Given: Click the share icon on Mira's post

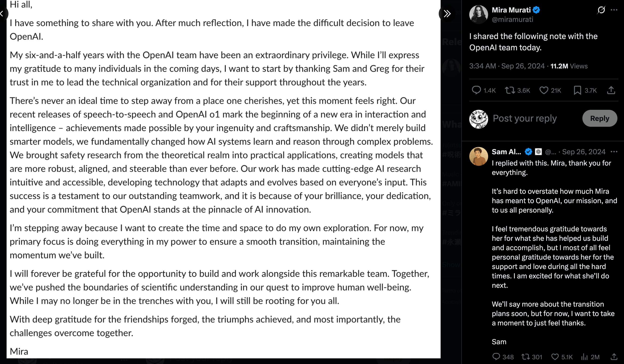Looking at the screenshot, I should [x=611, y=90].
